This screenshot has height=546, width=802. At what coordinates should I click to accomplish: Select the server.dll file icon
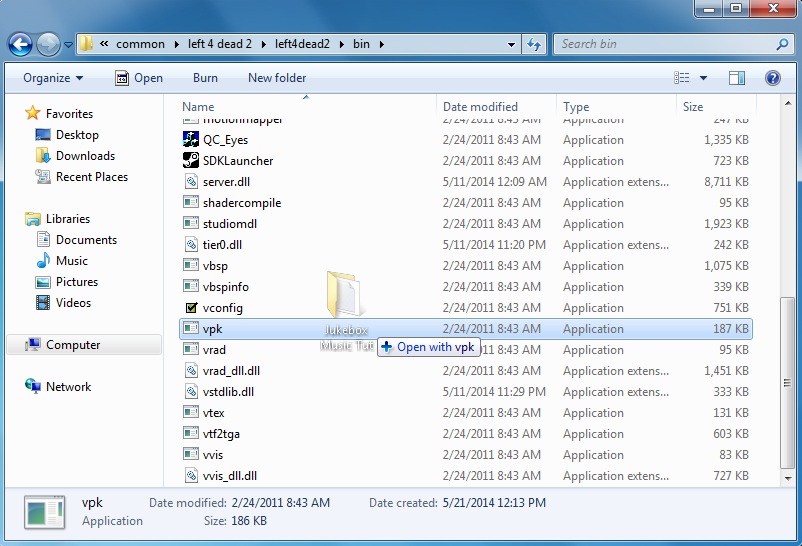[191, 181]
